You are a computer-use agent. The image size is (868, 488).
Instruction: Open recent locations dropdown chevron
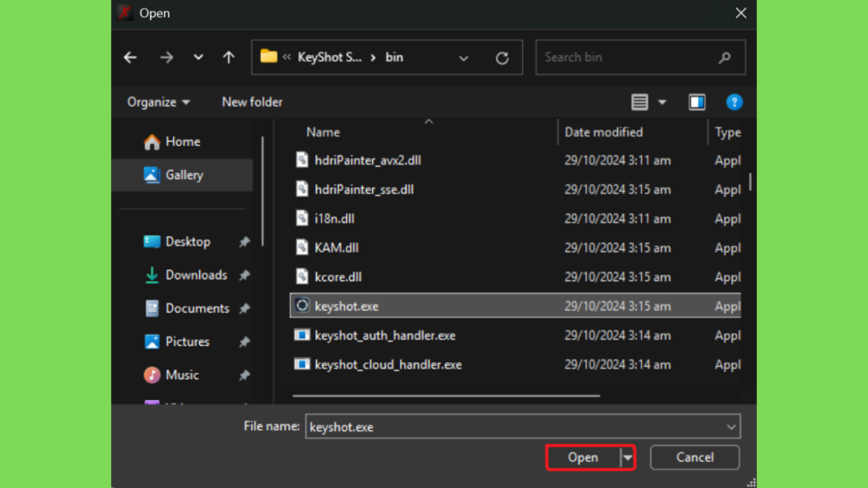198,58
